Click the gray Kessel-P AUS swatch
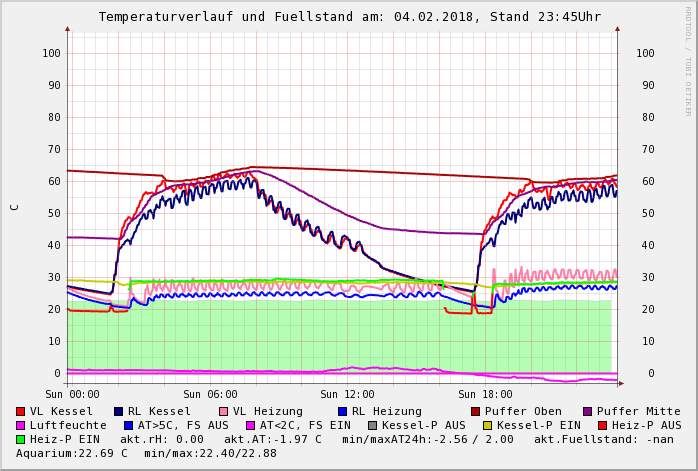Viewport: 698px width, 471px height. tap(373, 425)
